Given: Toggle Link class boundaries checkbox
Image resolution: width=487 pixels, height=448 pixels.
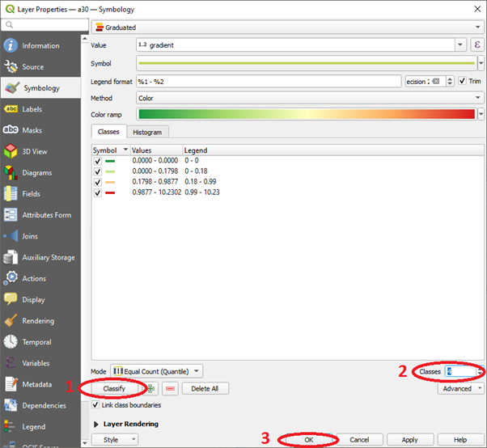Looking at the screenshot, I should 97,405.
